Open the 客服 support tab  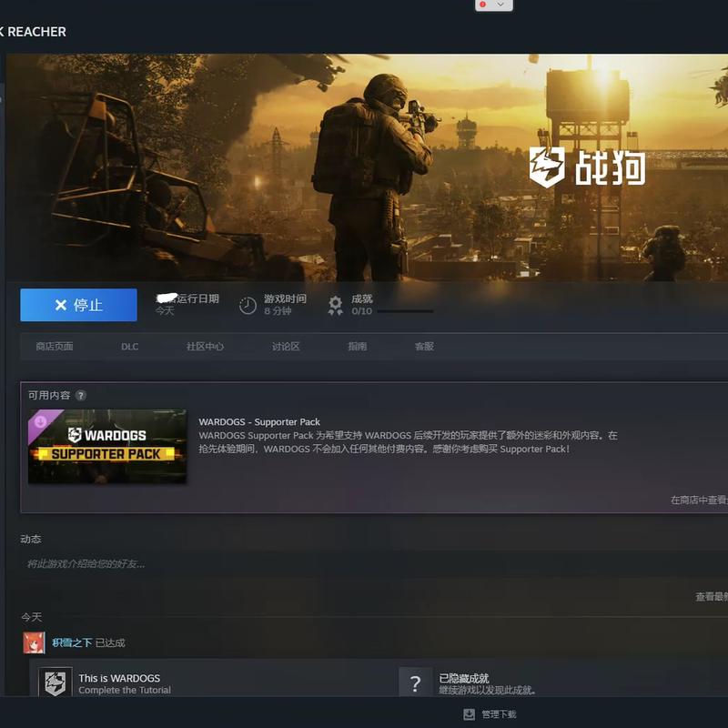click(x=424, y=347)
